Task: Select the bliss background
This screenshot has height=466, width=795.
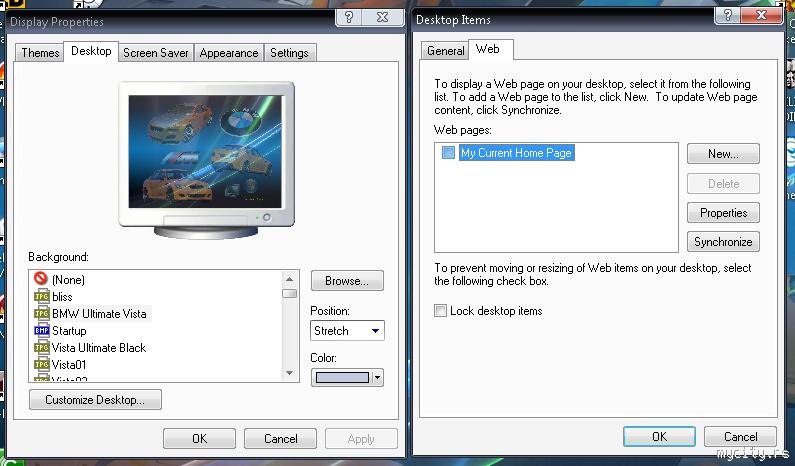Action: coord(62,297)
